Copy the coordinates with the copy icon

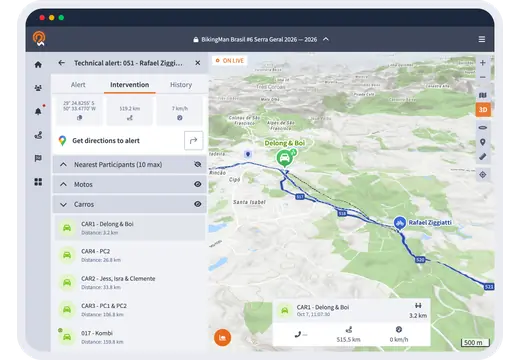tap(79, 118)
